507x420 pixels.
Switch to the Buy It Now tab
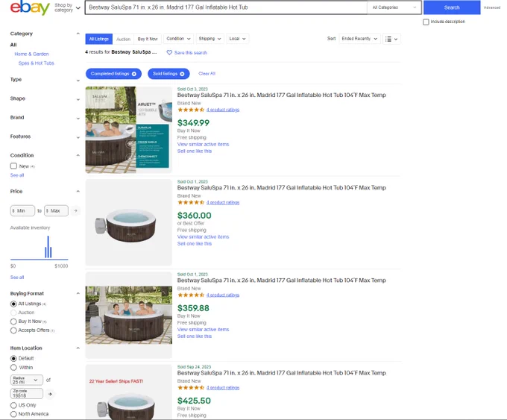tap(148, 39)
